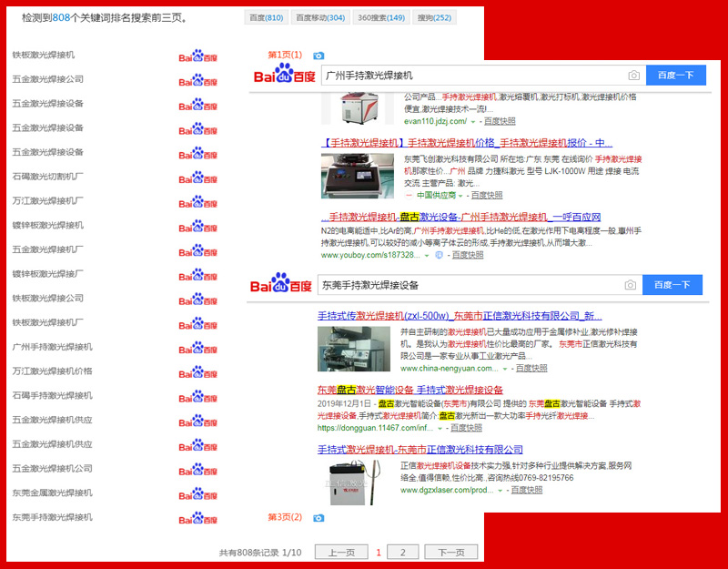Go to page 2 in pagination
728x569 pixels.
pyautogui.click(x=402, y=553)
